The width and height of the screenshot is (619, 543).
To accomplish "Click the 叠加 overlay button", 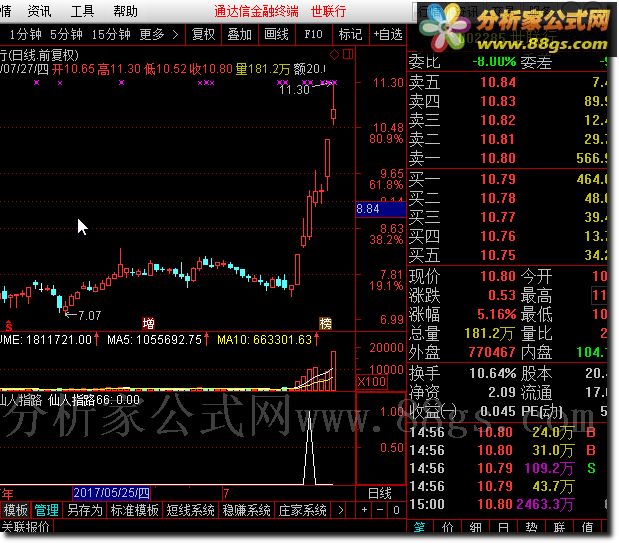I will (x=239, y=35).
